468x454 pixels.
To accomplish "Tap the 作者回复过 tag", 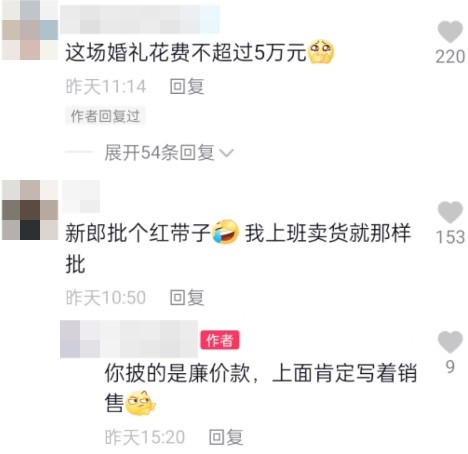I will pos(105,116).
